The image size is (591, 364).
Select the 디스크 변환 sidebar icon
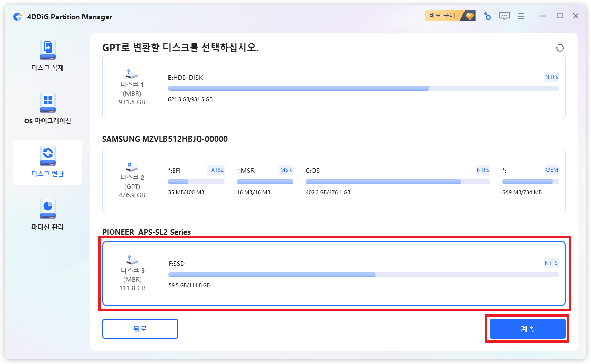[x=48, y=156]
